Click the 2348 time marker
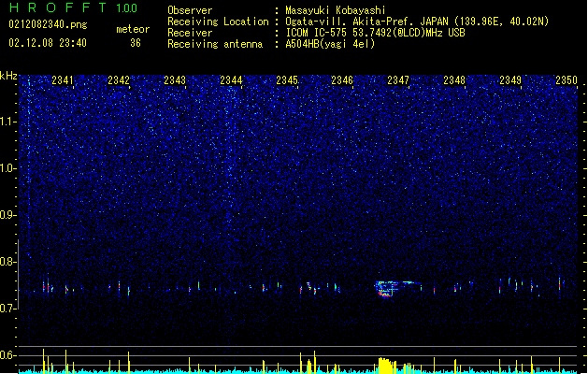The width and height of the screenshot is (588, 374). point(454,80)
